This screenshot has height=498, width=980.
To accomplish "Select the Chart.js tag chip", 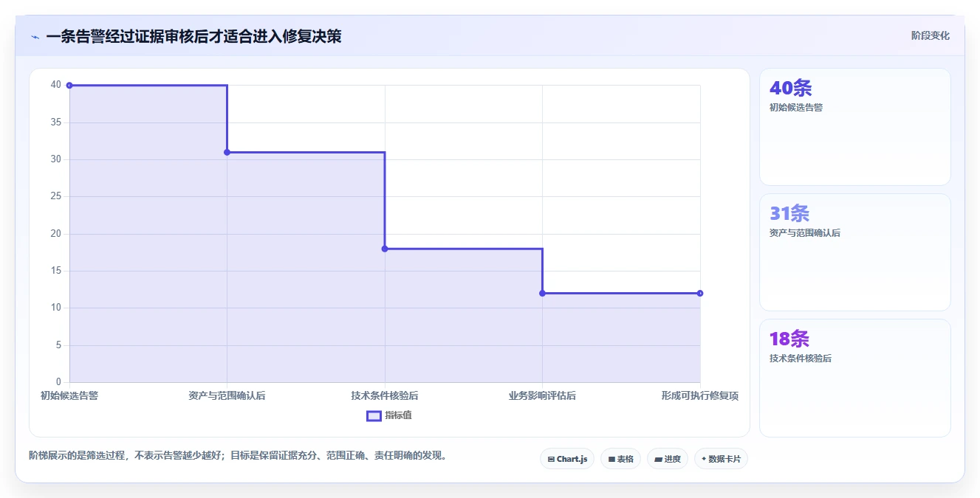I will tap(567, 459).
